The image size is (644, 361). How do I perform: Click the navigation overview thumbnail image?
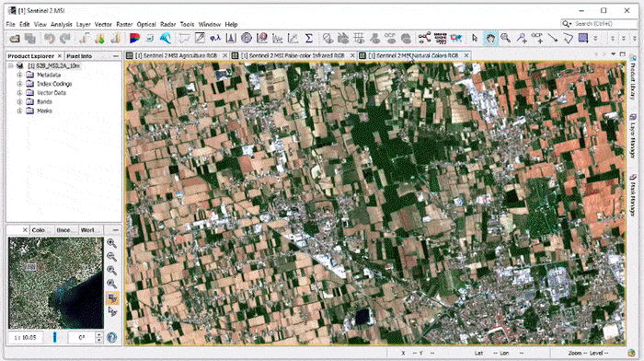pyautogui.click(x=56, y=283)
